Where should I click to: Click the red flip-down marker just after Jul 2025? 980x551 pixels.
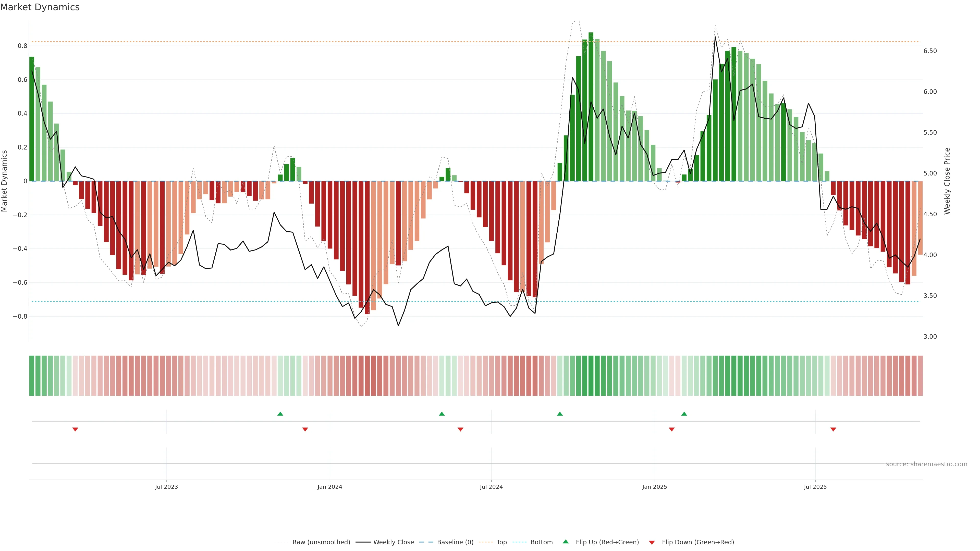point(833,429)
